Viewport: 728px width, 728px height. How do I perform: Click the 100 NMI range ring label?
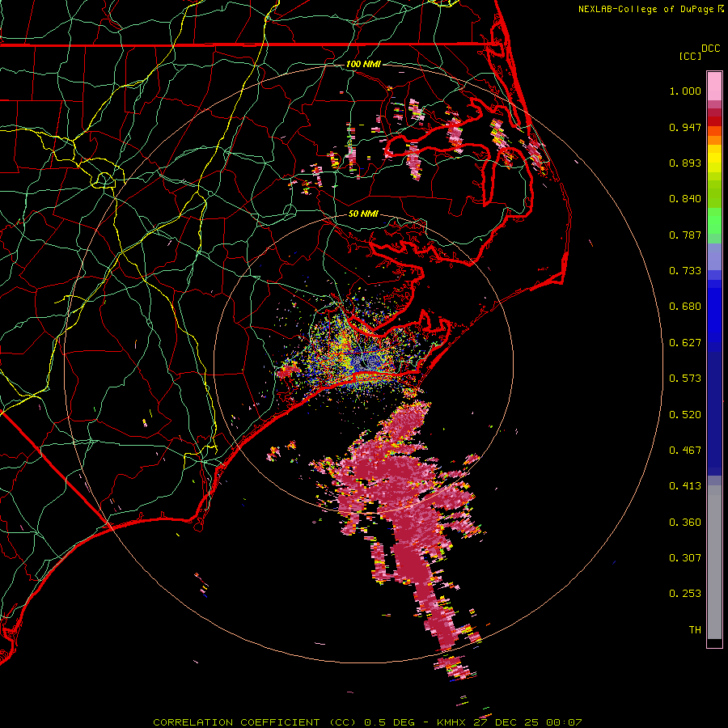point(363,64)
